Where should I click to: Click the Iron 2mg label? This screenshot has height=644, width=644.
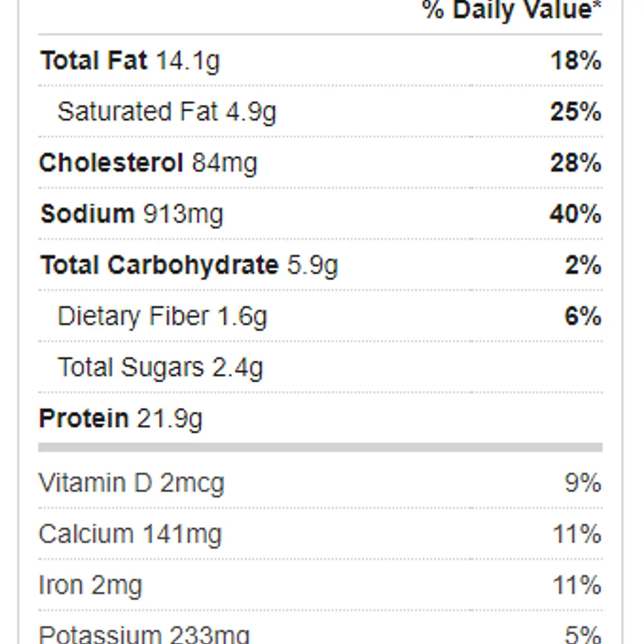(90, 585)
